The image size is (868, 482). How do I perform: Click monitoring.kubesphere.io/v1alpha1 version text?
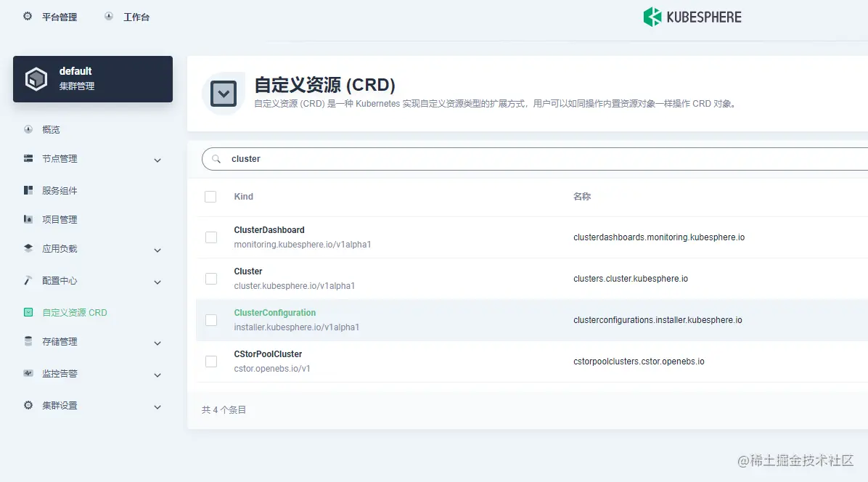tap(302, 245)
